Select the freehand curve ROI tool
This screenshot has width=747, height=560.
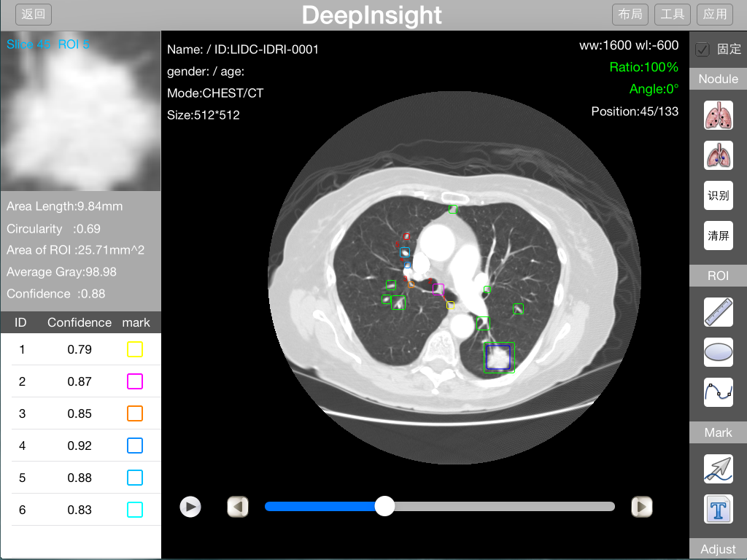(718, 392)
